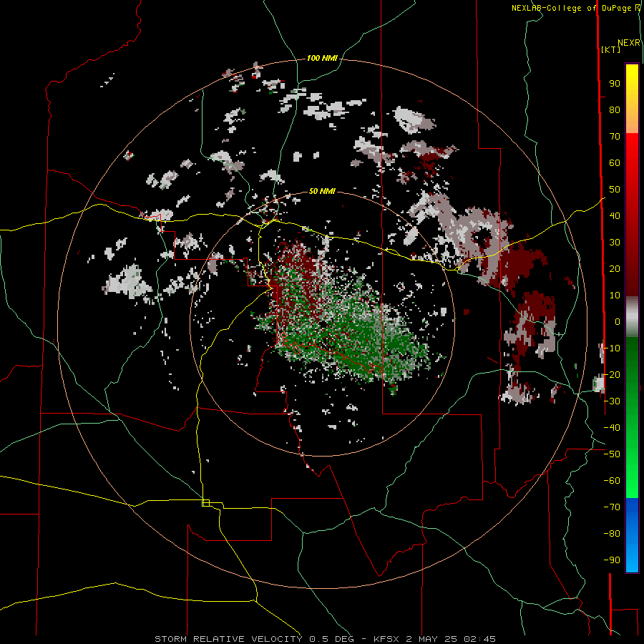
Task: Click the -70 tick label on the scale
Action: (612, 507)
